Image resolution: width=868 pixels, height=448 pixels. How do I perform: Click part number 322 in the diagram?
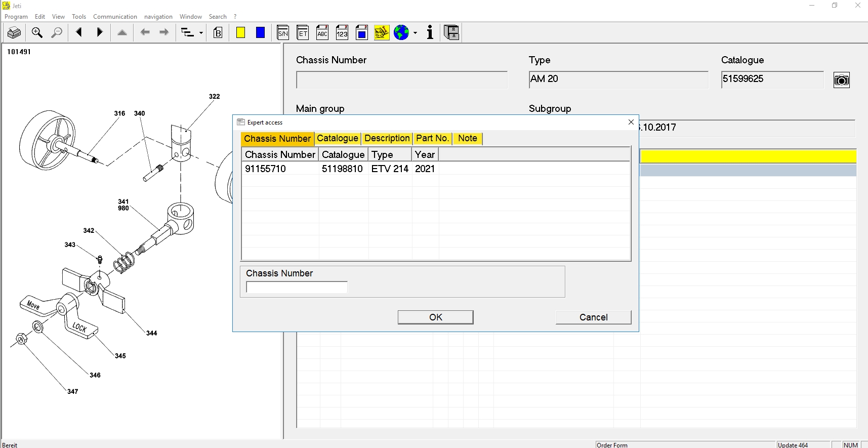(214, 96)
